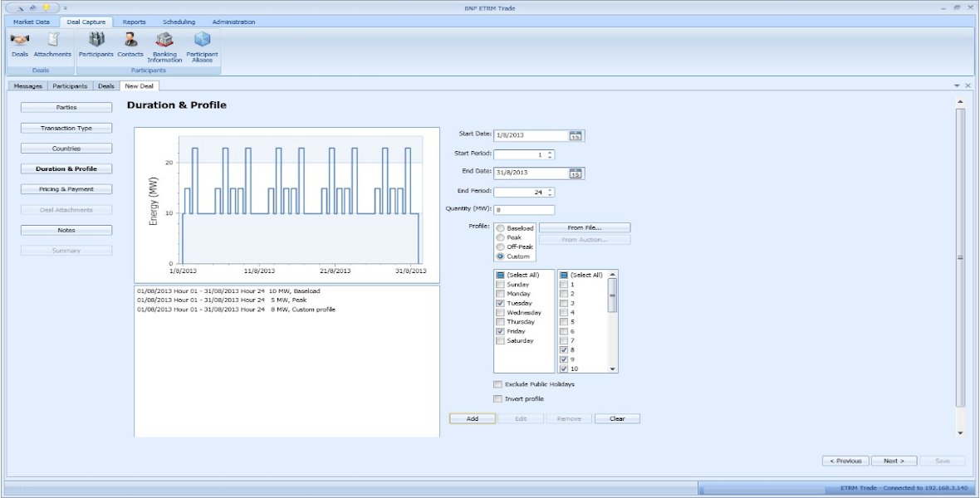Open the Start Date calendar picker

pos(576,135)
